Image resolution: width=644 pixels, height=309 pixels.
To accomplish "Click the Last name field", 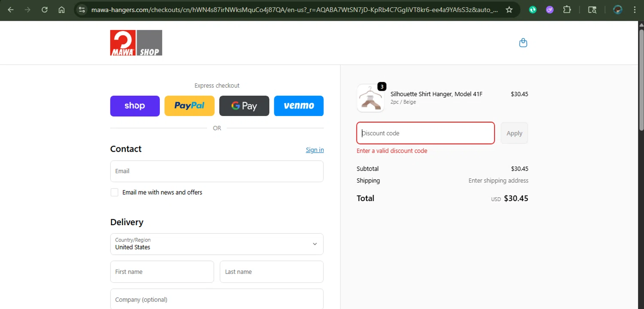I will 271,272.
